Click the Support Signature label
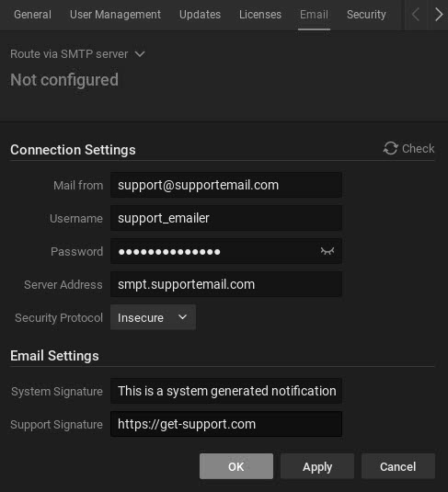The height and width of the screenshot is (492, 448). click(x=56, y=425)
